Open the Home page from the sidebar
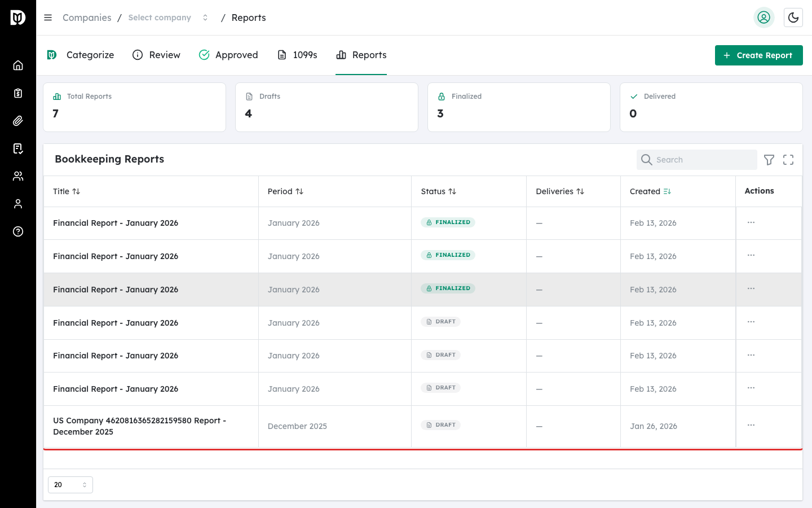The image size is (812, 508). tap(18, 65)
